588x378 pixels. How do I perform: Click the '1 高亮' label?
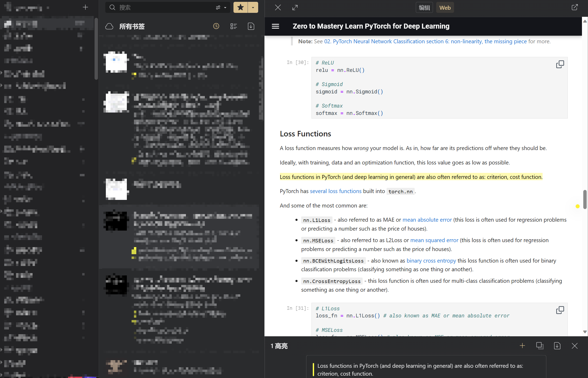point(279,346)
